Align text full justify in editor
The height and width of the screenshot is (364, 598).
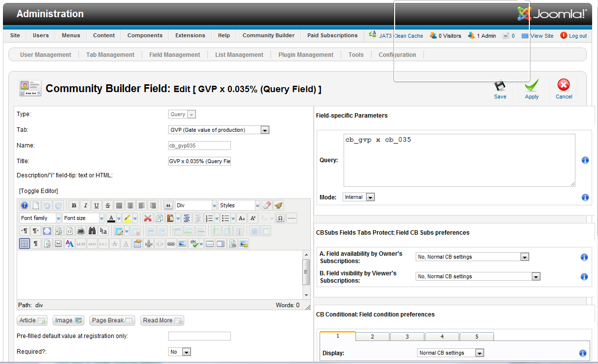tap(119, 205)
